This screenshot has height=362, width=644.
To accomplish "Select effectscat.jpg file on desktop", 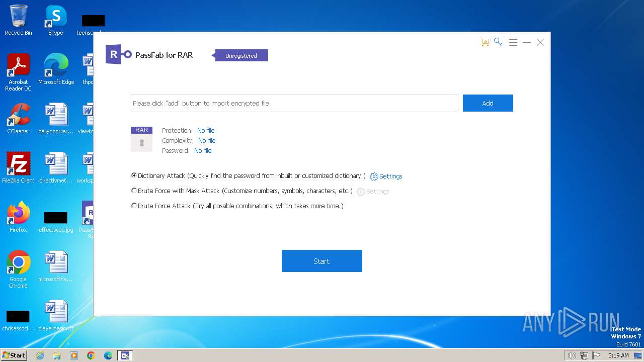I will tap(56, 221).
